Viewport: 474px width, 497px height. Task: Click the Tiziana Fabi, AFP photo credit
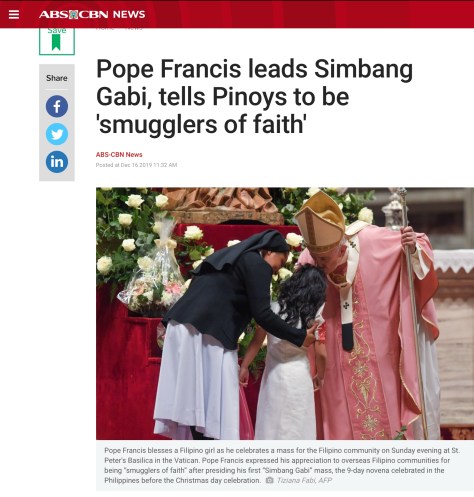click(x=304, y=480)
